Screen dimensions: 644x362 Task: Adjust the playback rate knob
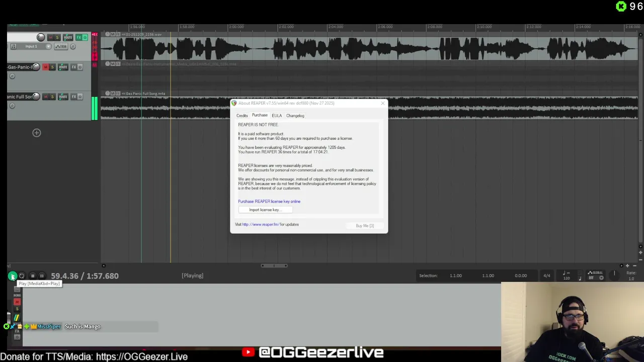pyautogui.click(x=614, y=275)
